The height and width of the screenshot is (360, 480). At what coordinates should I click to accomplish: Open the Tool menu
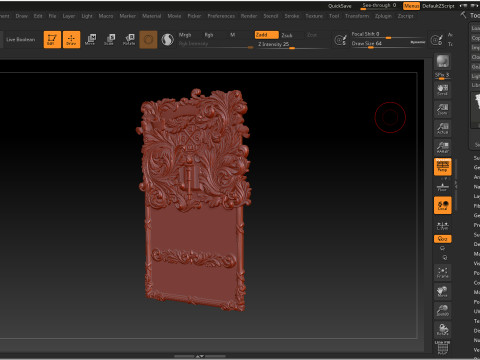tap(334, 16)
